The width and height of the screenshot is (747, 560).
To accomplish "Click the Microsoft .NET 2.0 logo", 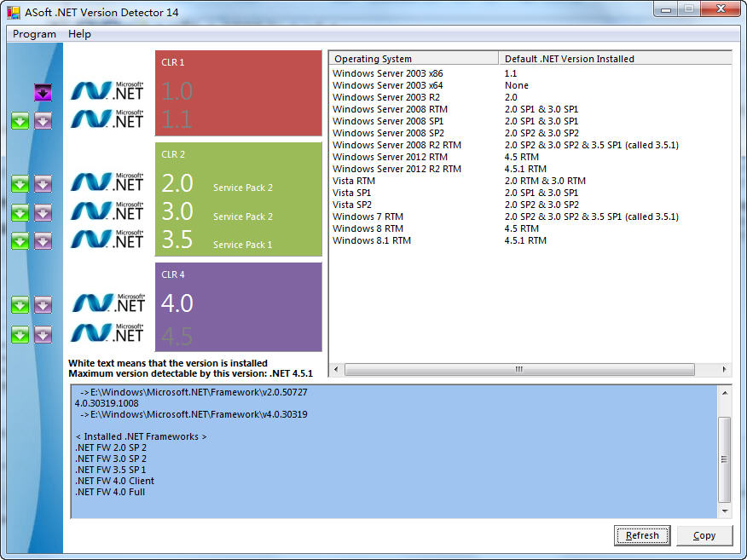I will (x=107, y=182).
